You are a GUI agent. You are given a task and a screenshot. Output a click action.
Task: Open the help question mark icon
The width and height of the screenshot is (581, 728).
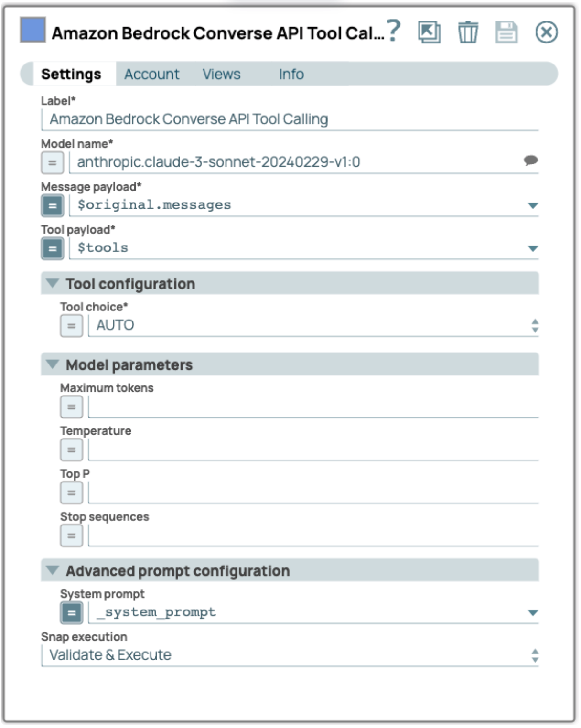[393, 32]
